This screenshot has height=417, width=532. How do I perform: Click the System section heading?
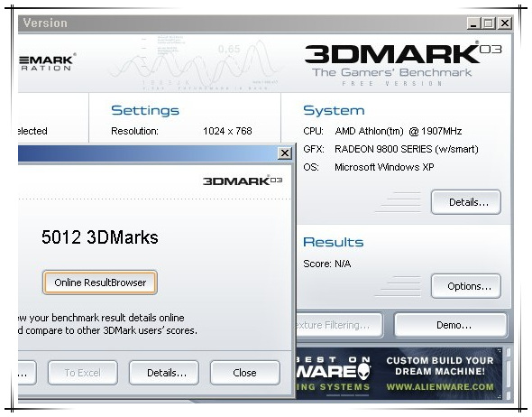[334, 111]
